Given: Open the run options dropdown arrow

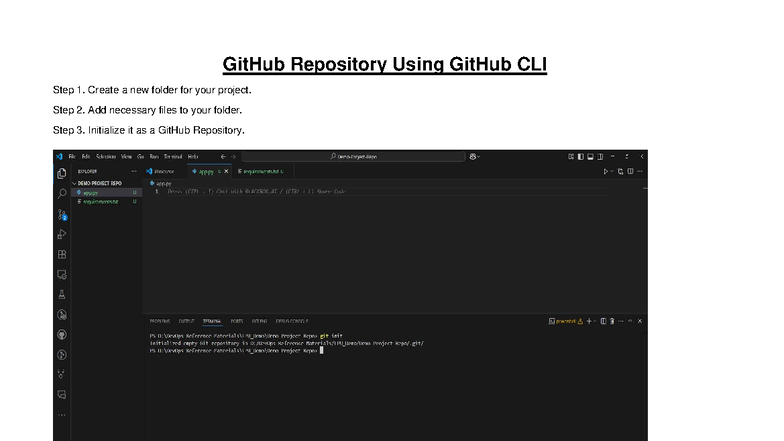Looking at the screenshot, I should tap(612, 172).
